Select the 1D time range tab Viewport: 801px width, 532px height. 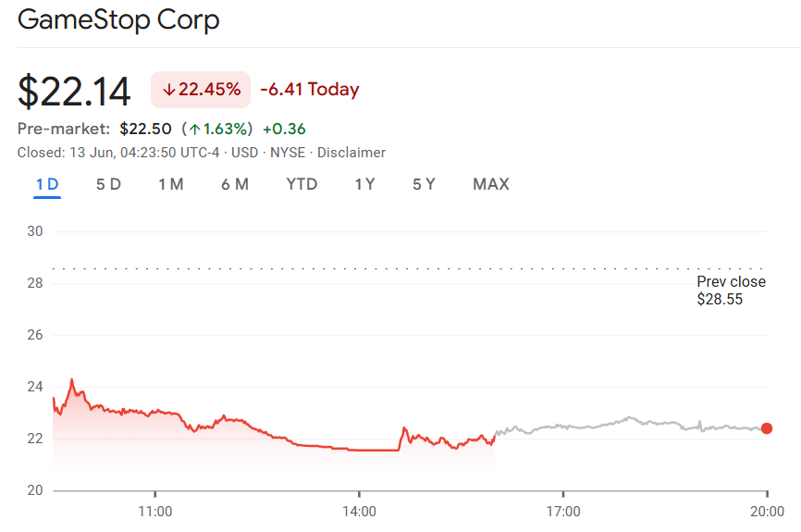47,184
